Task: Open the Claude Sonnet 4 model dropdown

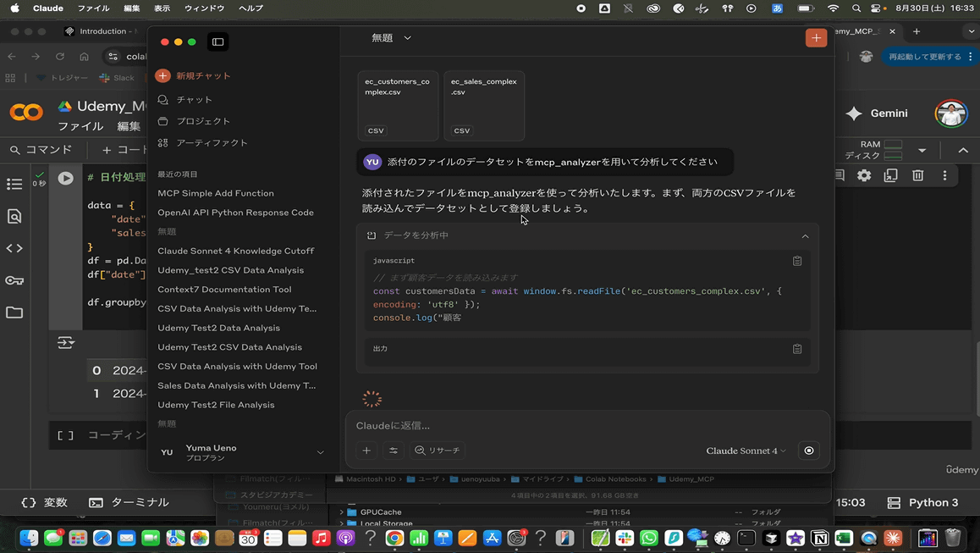Action: [746, 451]
